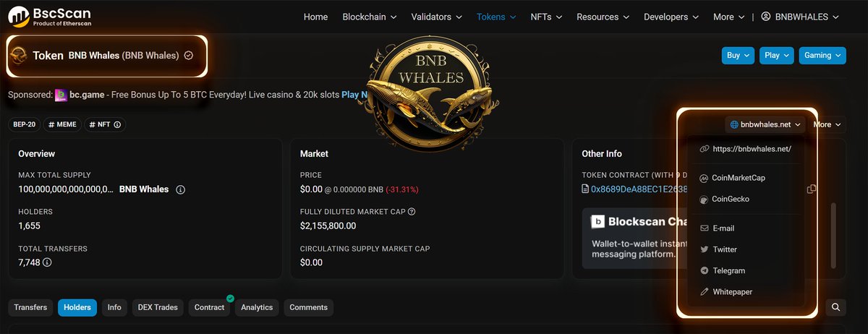Viewport: 868px width, 334px height.
Task: Click the info icon next to NFT tag
Action: pos(116,124)
